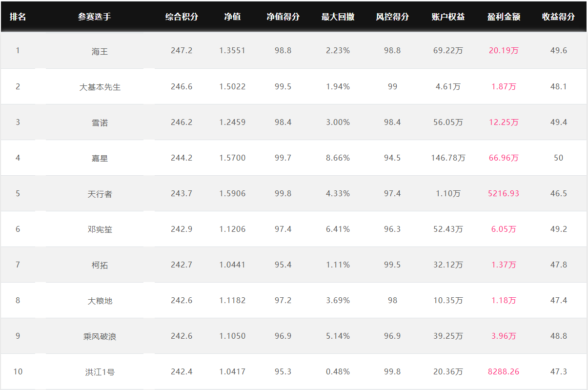The image size is (588, 390).
Task: Click the 账户权益 column header
Action: click(448, 17)
